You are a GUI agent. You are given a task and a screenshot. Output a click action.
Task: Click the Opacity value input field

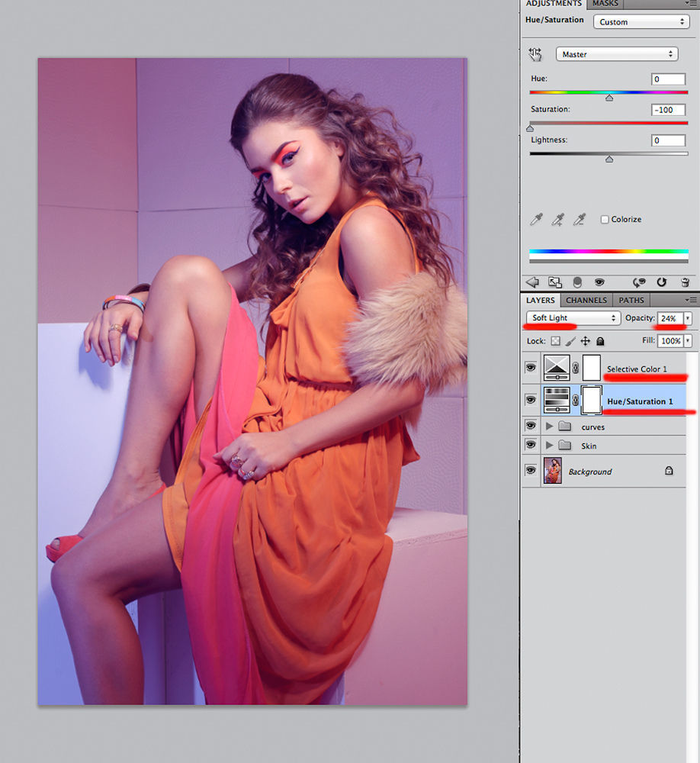(669, 318)
